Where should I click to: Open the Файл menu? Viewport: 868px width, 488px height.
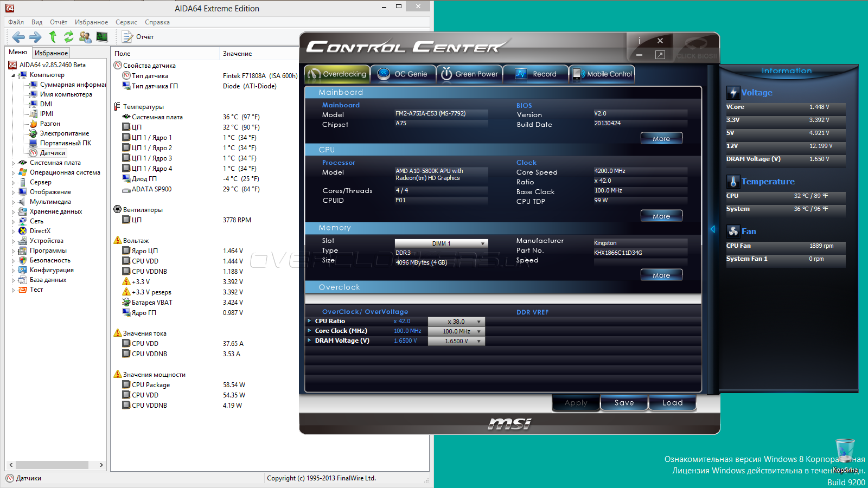[x=16, y=22]
